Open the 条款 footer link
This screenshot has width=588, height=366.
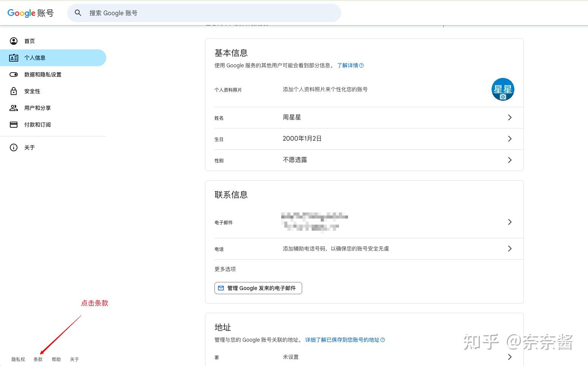click(38, 360)
